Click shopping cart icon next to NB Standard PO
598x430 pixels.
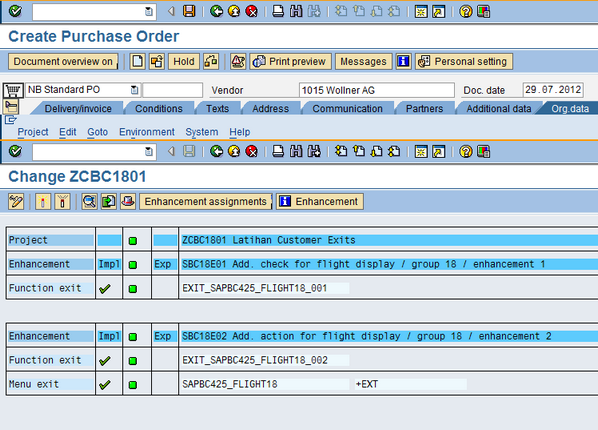tap(13, 91)
